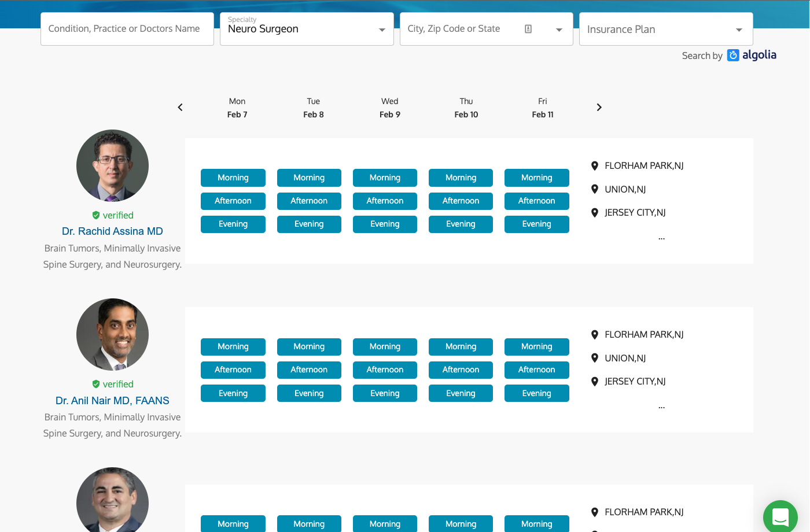Click the next week arrow
810x532 pixels.
click(599, 107)
